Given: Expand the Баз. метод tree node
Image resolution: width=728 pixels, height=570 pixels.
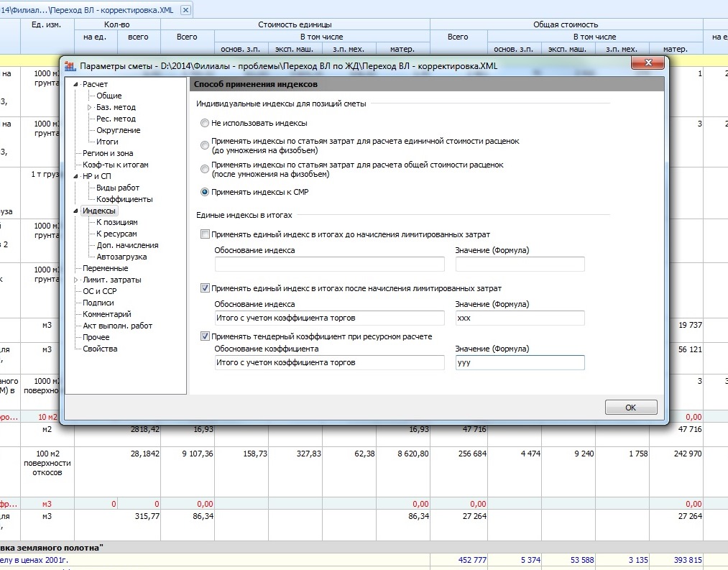Looking at the screenshot, I should [90, 107].
